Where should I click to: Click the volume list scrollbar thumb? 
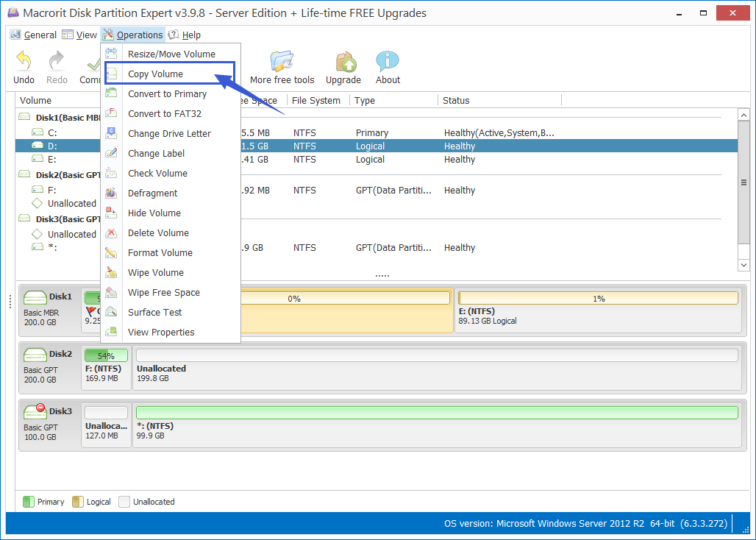point(743,182)
